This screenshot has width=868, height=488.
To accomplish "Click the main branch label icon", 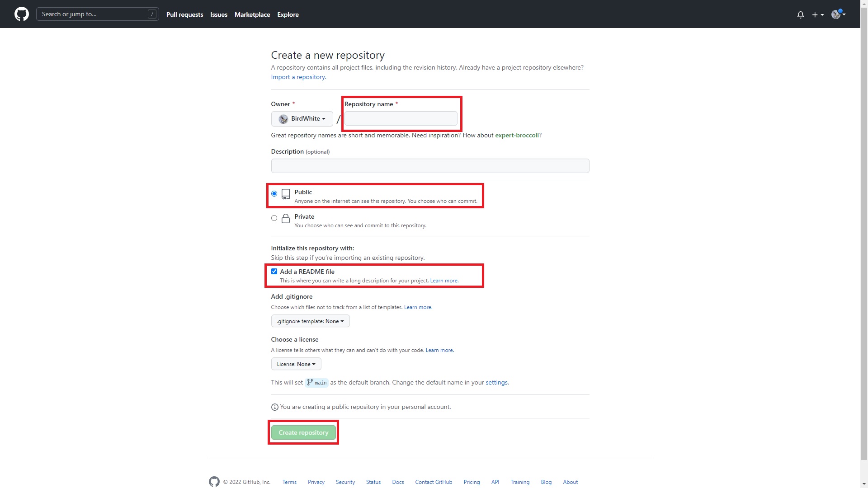I will pos(310,382).
